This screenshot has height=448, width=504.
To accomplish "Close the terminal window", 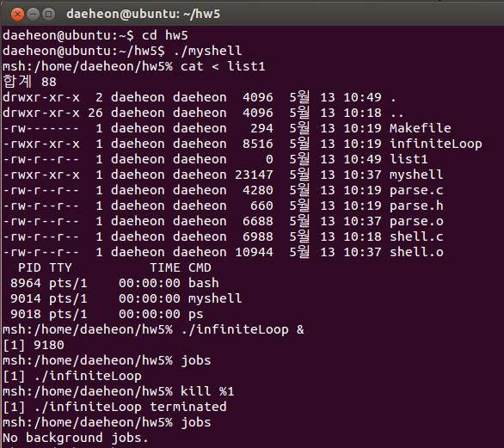I will point(17,14).
